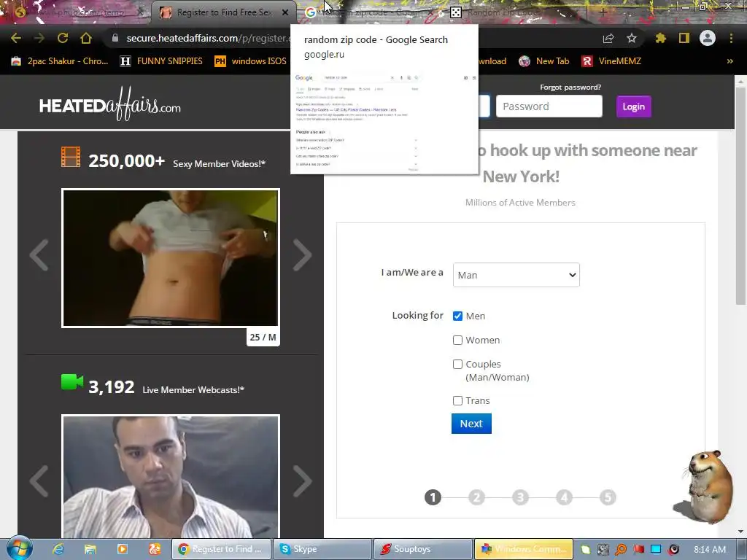Click the green camera webcasts icon
The width and height of the screenshot is (747, 560).
click(x=72, y=382)
